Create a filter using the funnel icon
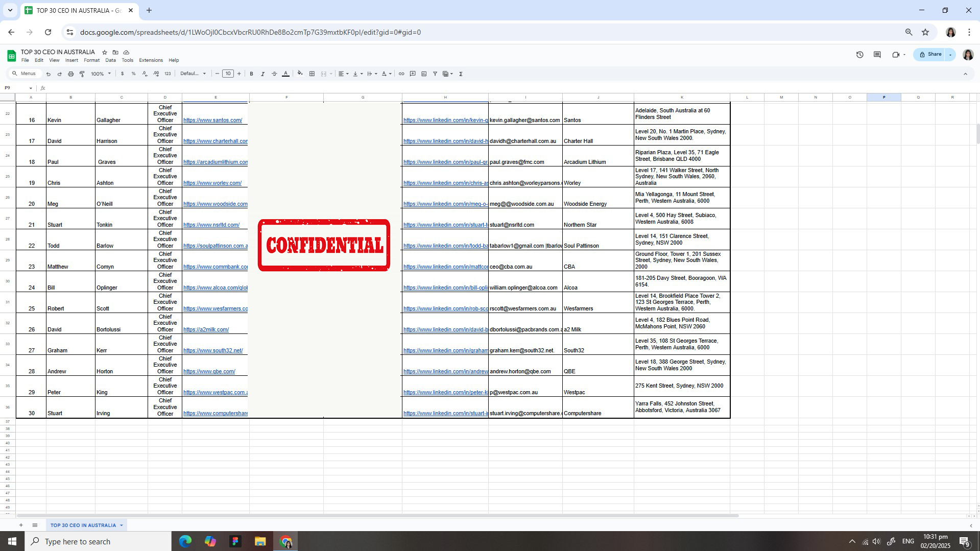Screen dimensions: 980x551 (435, 74)
